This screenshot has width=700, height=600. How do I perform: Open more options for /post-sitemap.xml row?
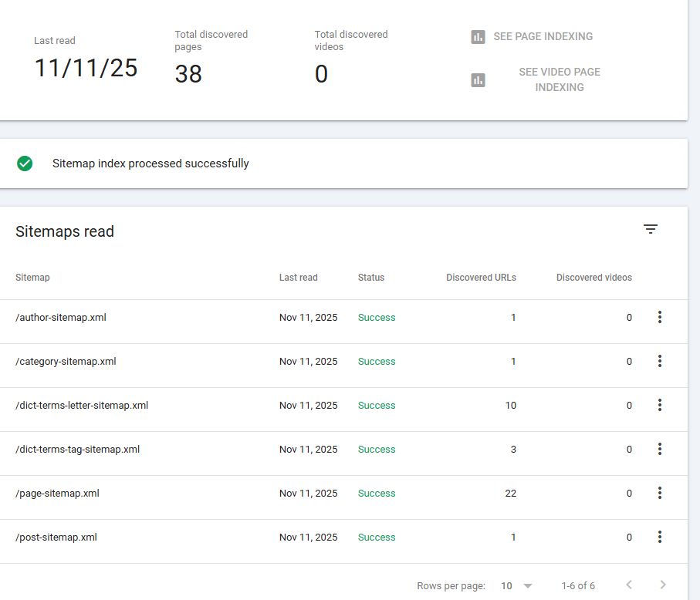click(x=659, y=537)
